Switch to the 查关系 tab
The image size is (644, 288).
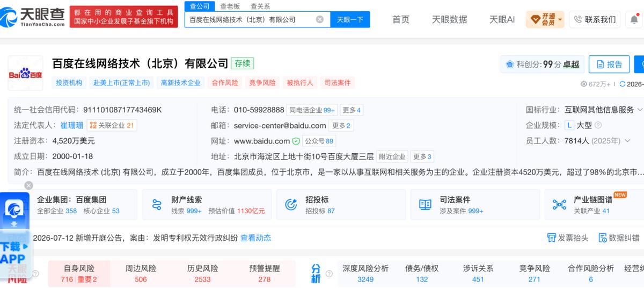click(260, 6)
